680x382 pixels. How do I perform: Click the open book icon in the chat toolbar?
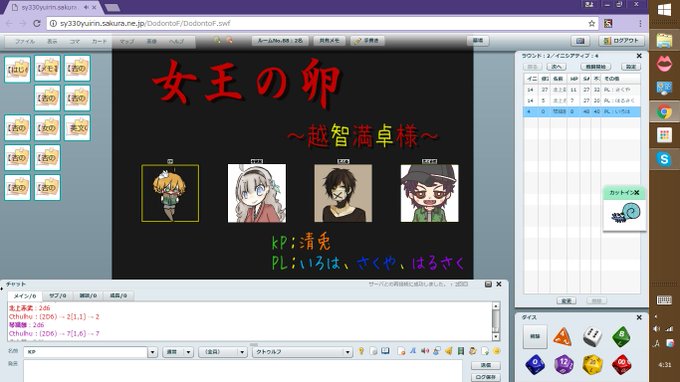[385, 351]
